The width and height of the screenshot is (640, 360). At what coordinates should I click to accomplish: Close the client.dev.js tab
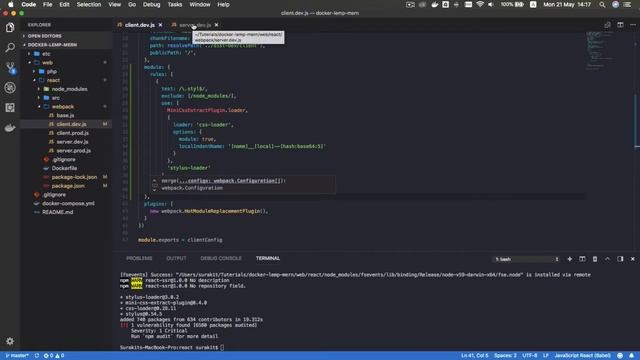(x=160, y=25)
